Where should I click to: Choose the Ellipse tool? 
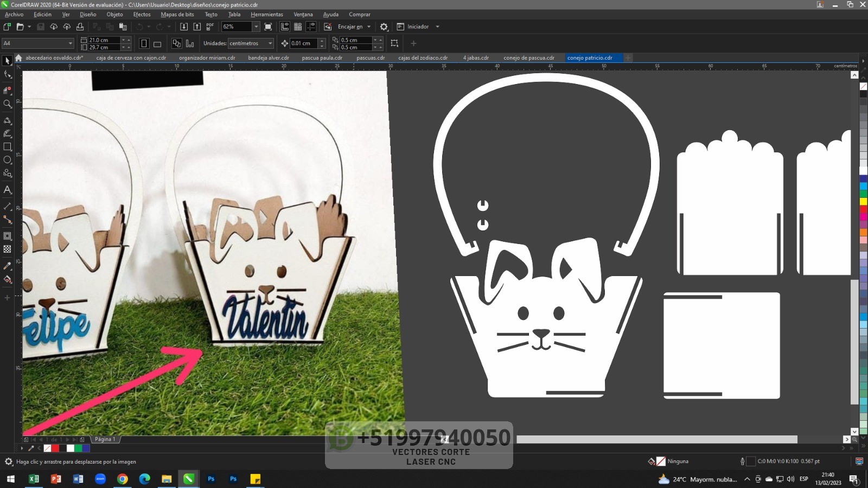pyautogui.click(x=8, y=160)
